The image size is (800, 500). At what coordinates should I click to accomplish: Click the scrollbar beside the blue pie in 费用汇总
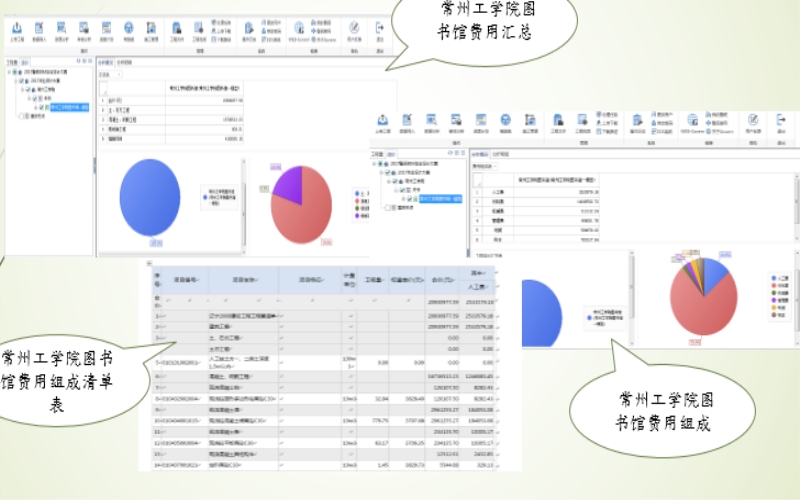(243, 204)
